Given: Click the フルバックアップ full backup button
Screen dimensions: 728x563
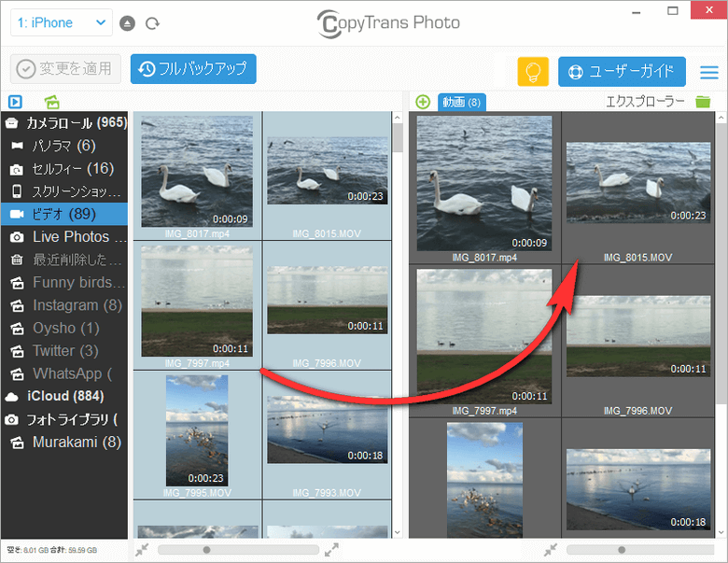Looking at the screenshot, I should (x=193, y=69).
